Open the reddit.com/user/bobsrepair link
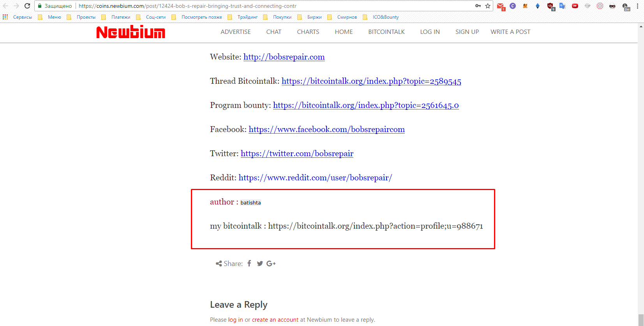This screenshot has width=644, height=326. (x=315, y=178)
